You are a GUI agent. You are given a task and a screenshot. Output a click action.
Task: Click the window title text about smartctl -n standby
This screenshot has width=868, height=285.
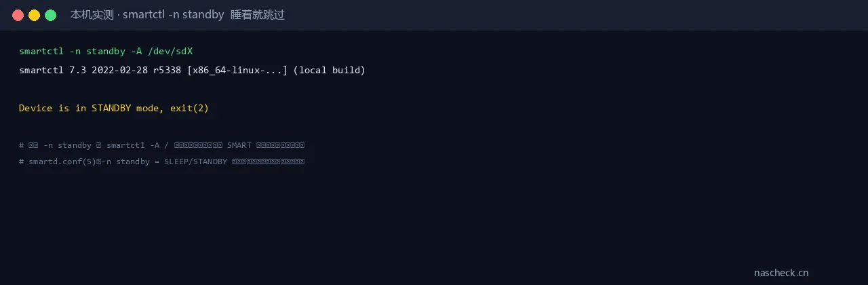[x=178, y=15]
